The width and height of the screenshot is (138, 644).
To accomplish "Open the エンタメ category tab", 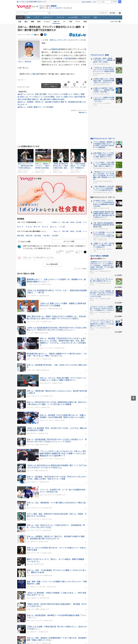I will point(47,21).
